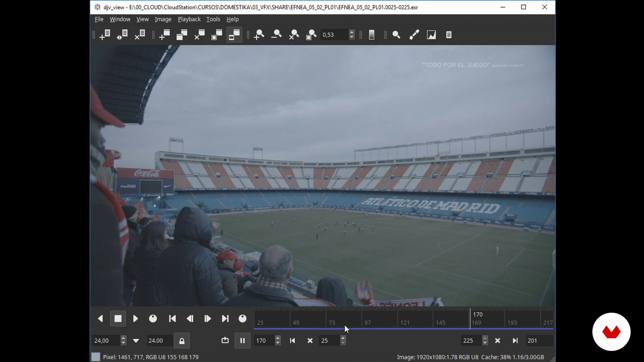
Task: Open the File menu
Action: point(99,19)
